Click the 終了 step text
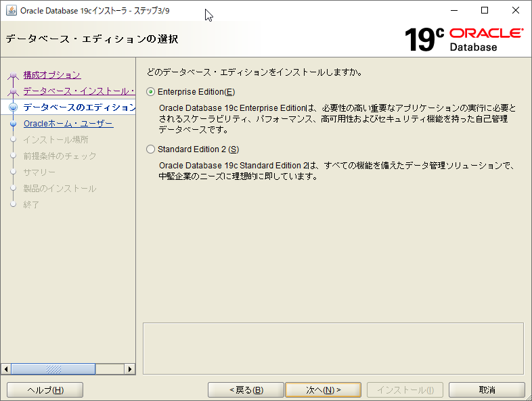This screenshot has width=532, height=401. [x=31, y=205]
